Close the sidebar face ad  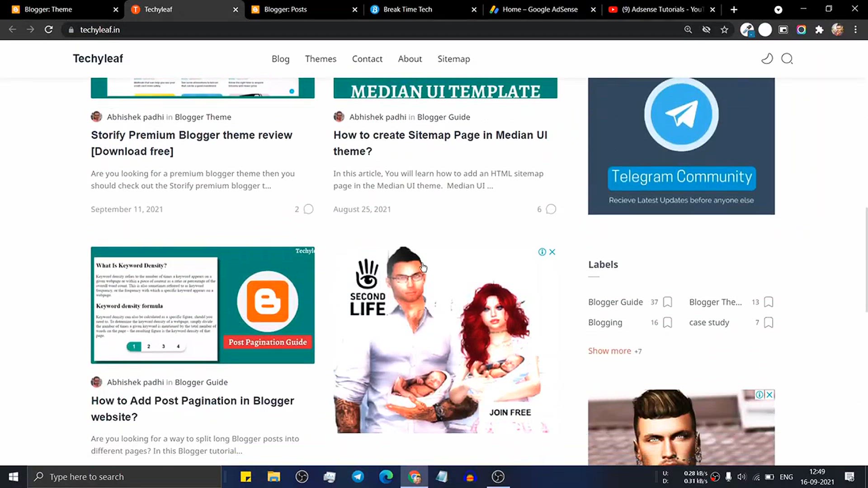(x=769, y=395)
